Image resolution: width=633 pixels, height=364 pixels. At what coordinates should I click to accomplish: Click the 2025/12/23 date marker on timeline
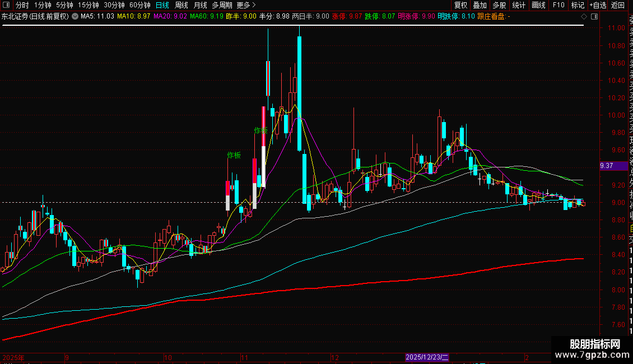pos(427,357)
